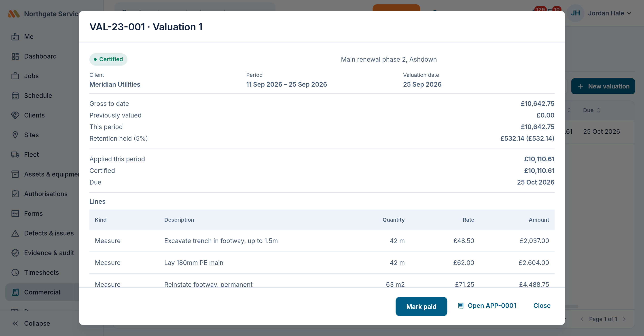This screenshot has height=336, width=644.
Task: Go to previous page arrow
Action: 582,319
